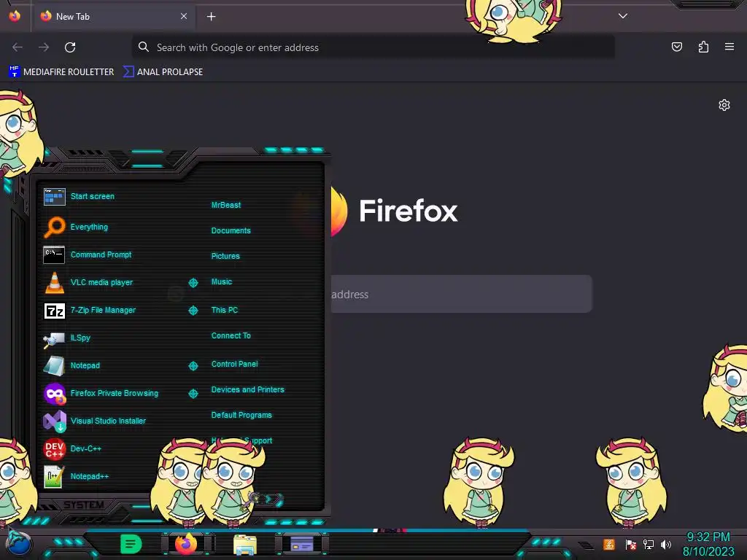Open Notepad++ icon
747x560 pixels.
[x=54, y=476]
